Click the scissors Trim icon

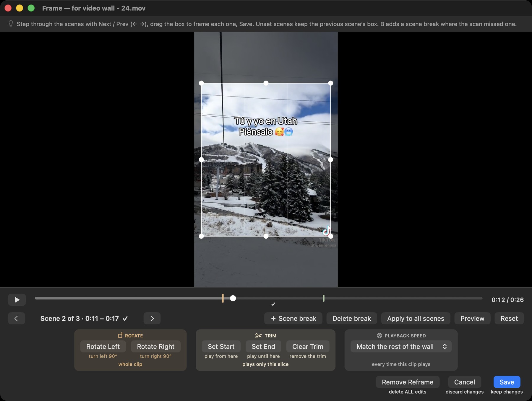pos(258,336)
